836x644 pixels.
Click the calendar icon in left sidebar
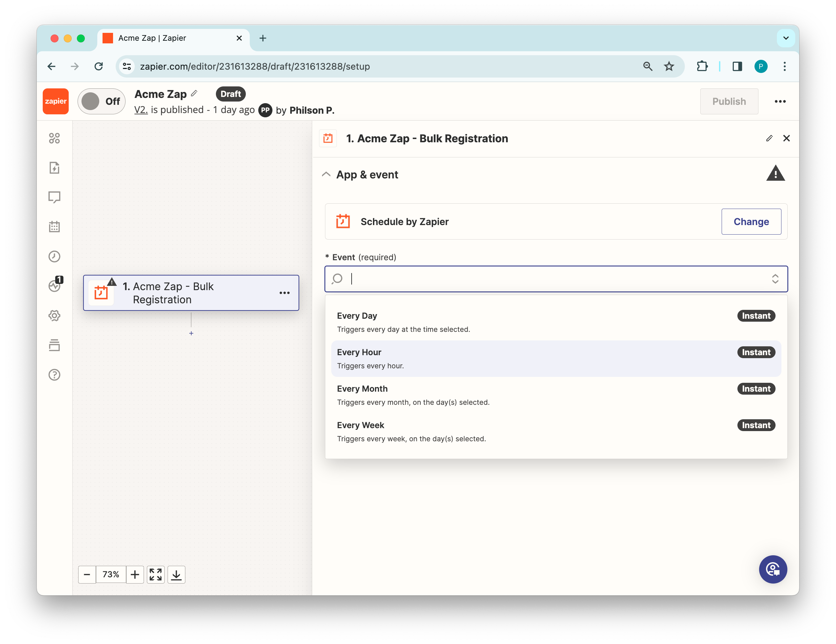pyautogui.click(x=54, y=226)
